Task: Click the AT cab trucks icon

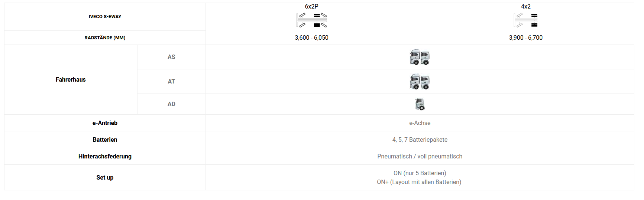Action: (420, 82)
